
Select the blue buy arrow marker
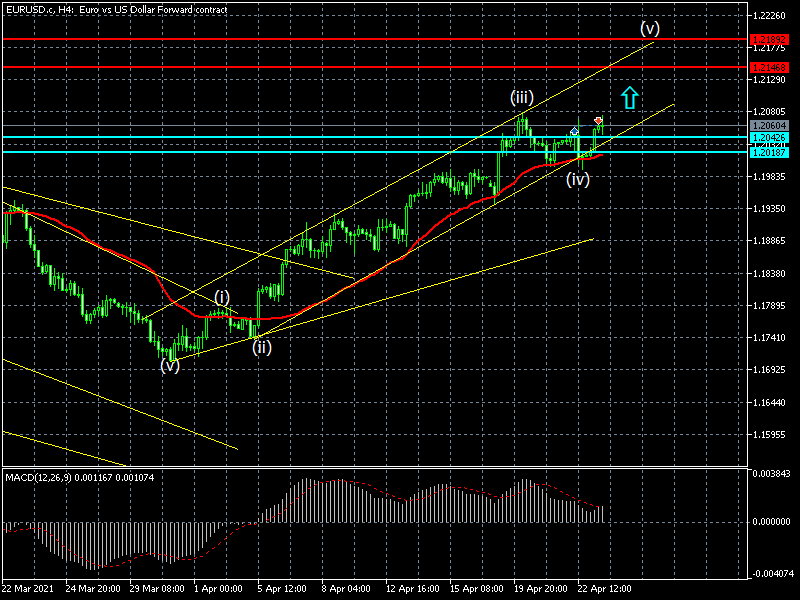click(x=575, y=132)
